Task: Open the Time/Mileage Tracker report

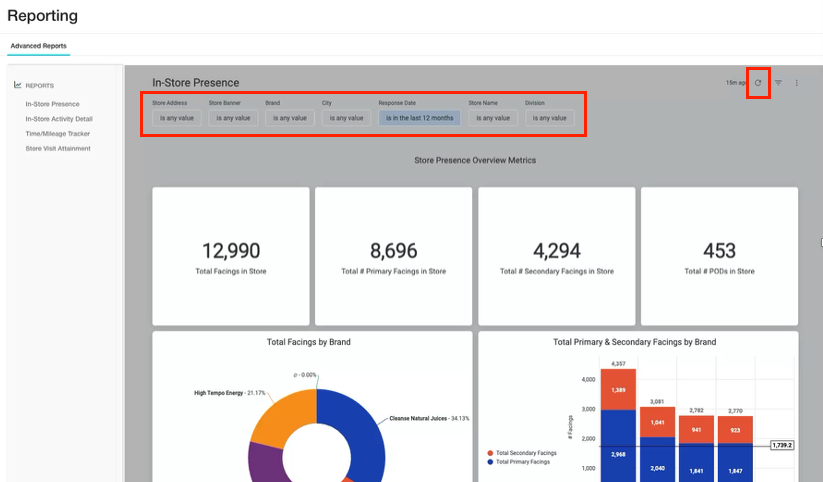Action: click(x=58, y=133)
